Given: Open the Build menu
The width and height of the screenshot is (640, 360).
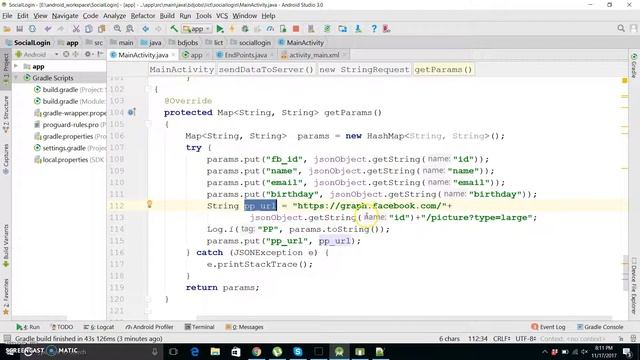Looking at the screenshot, I should coord(167,16).
